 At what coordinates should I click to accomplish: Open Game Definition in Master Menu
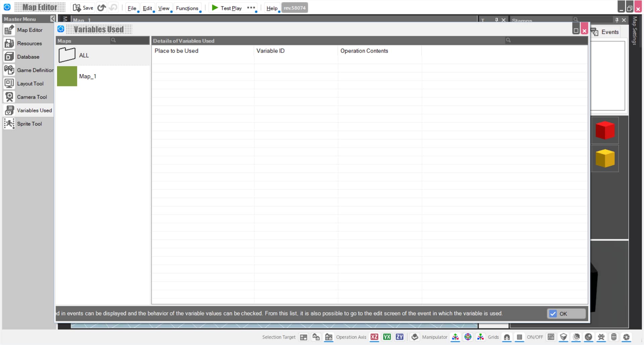click(x=28, y=70)
